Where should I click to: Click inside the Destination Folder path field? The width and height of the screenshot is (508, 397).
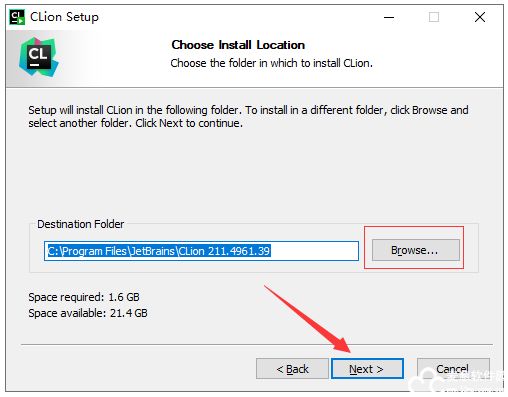tap(201, 251)
